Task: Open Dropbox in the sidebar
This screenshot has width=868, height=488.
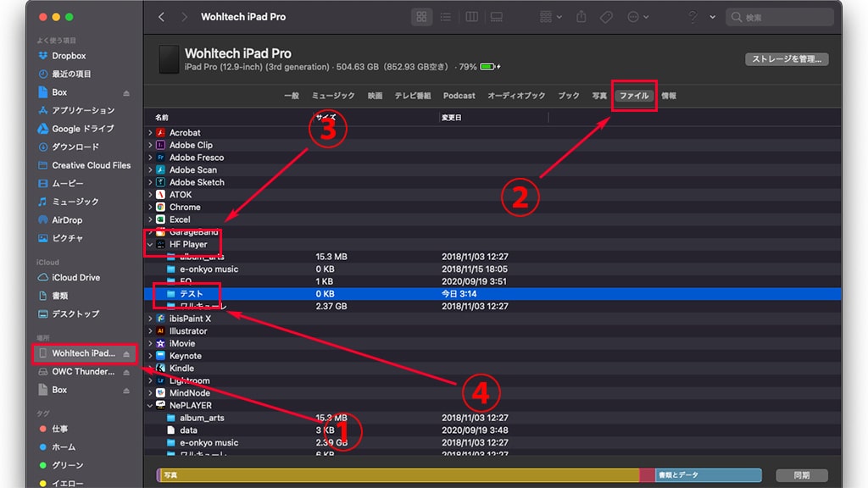Action: [69, 56]
